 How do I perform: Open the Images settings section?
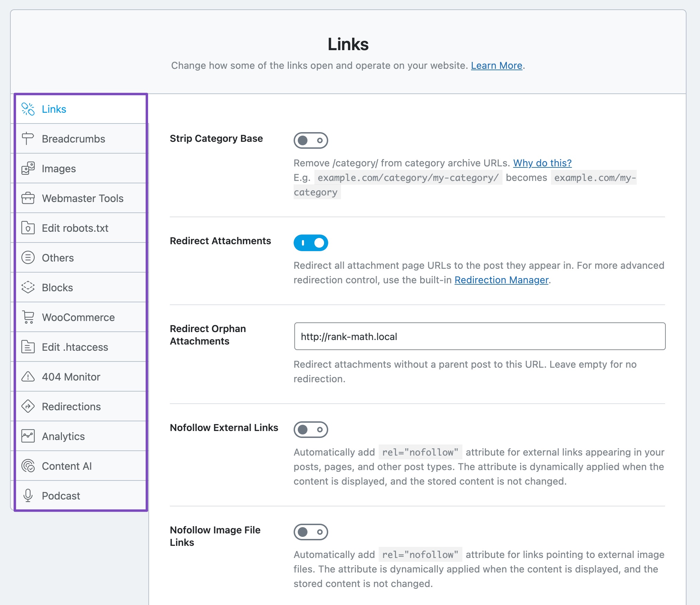pyautogui.click(x=59, y=168)
